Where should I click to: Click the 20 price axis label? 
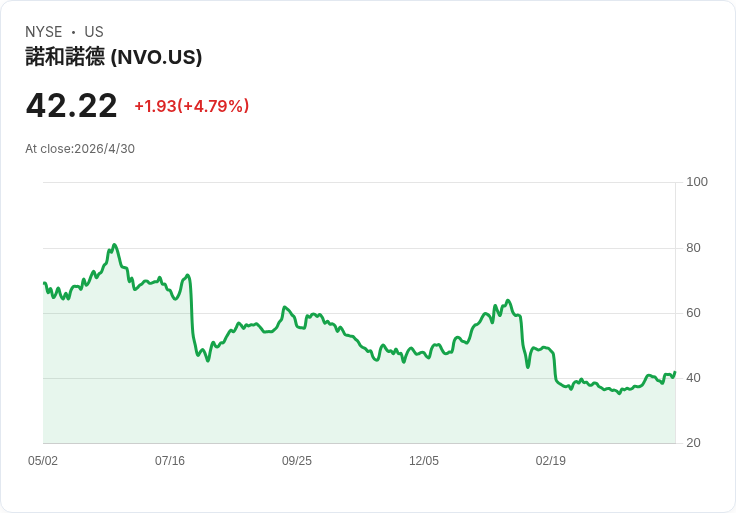coord(693,442)
